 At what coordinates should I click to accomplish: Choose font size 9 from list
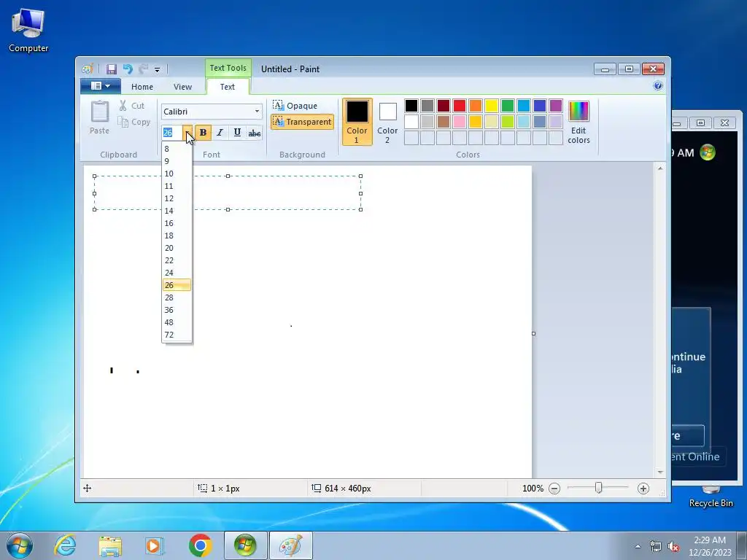tap(177, 161)
